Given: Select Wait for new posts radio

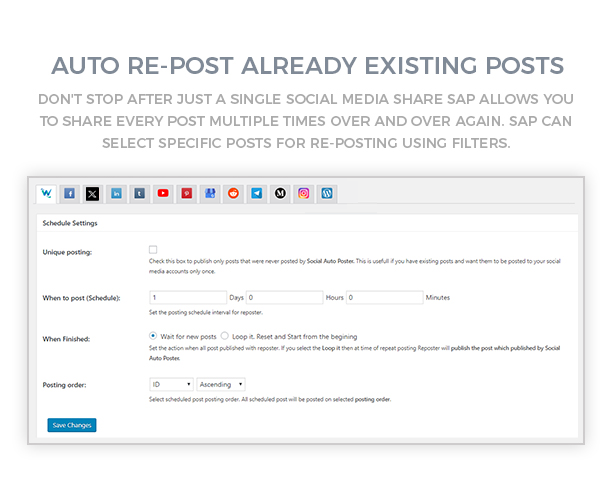Looking at the screenshot, I should (x=153, y=336).
